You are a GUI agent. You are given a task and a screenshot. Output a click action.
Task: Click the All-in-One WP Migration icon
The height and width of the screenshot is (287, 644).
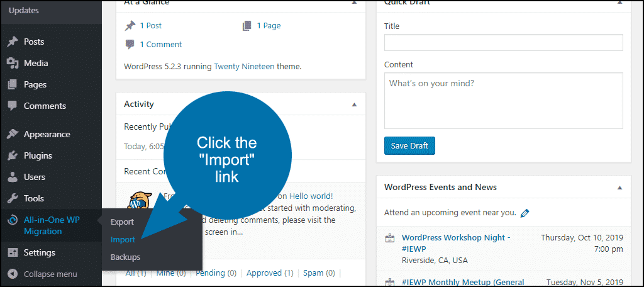click(13, 220)
